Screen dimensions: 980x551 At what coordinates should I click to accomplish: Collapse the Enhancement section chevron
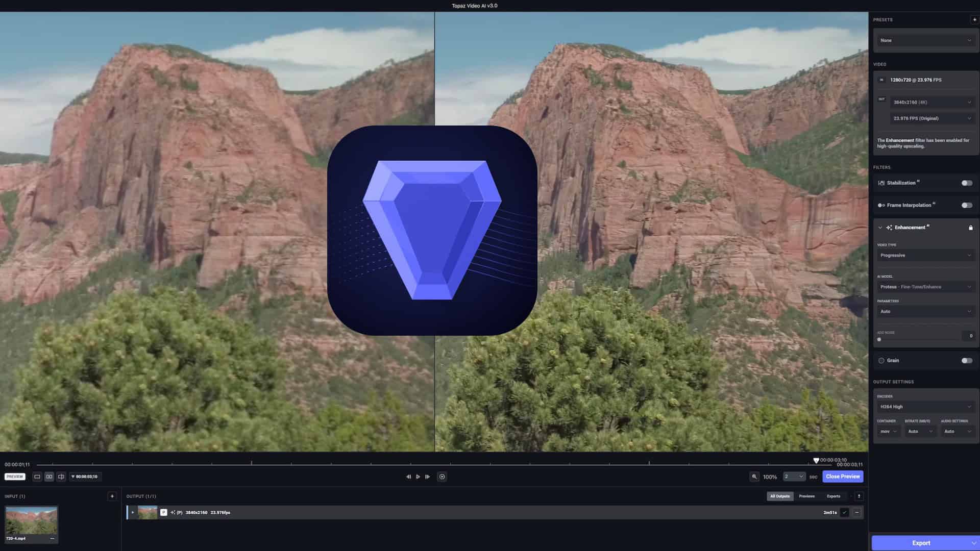coord(880,228)
